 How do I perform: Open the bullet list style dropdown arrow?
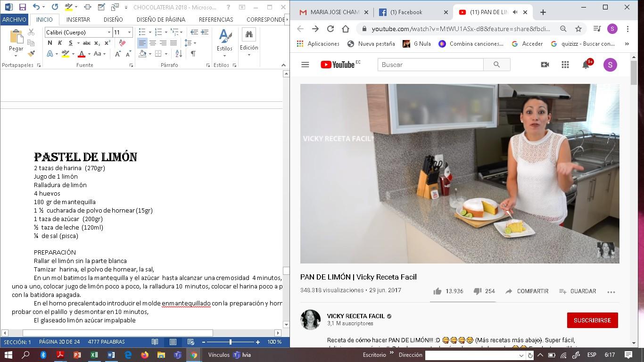pyautogui.click(x=150, y=32)
